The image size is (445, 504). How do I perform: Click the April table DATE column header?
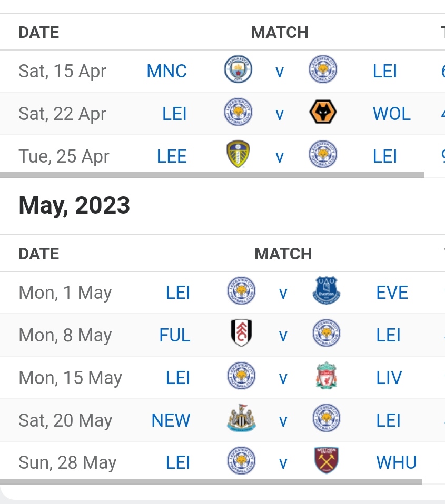point(38,32)
